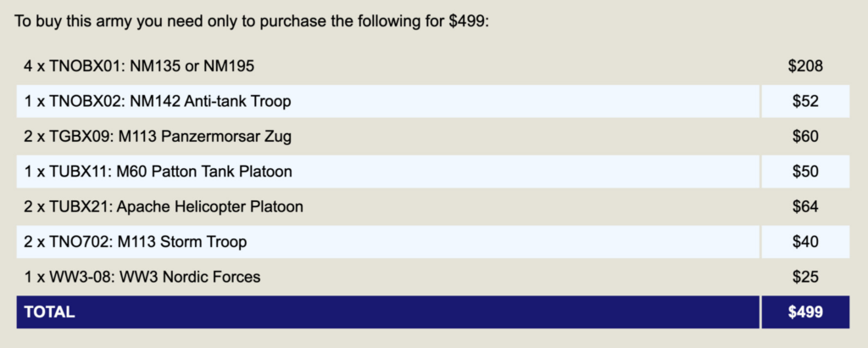Screen dimensions: 868x348
Task: Click the $64 price cell
Action: (x=805, y=206)
